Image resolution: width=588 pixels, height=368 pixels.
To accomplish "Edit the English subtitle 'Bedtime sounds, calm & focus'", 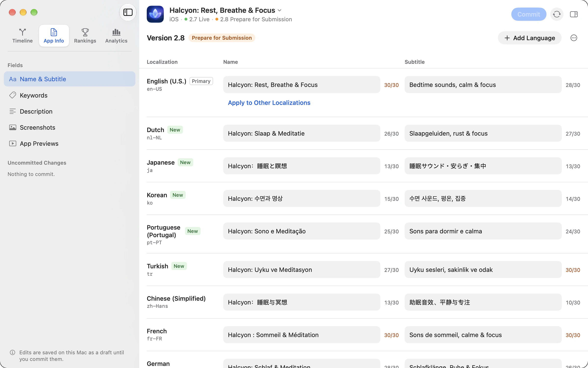I will click(x=483, y=85).
